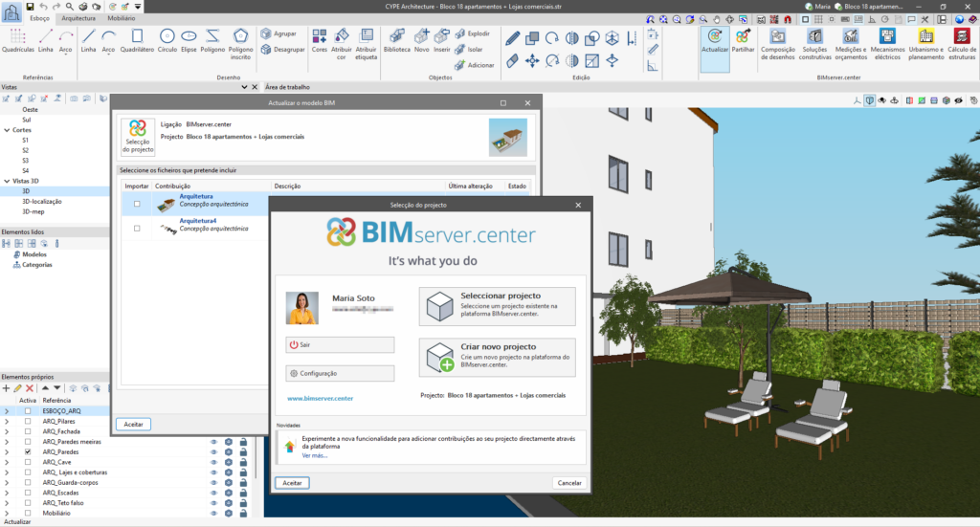
Task: Select the 3D-mep view
Action: click(33, 211)
